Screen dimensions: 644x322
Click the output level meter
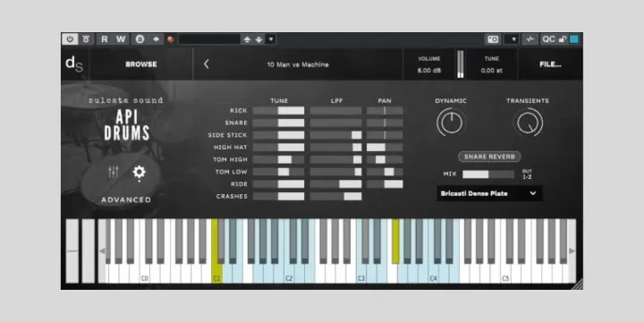[461, 64]
